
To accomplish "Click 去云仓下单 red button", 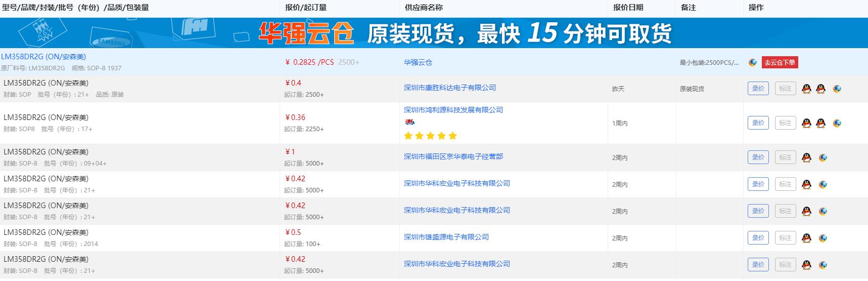I will (780, 62).
